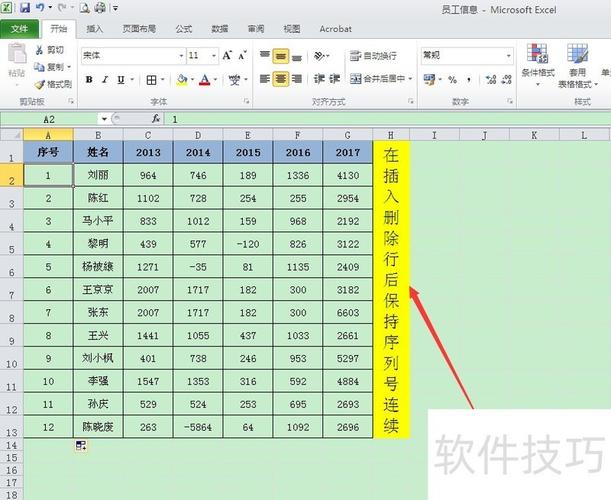The height and width of the screenshot is (500, 611).
Task: Click the accounting number format icon
Action: pyautogui.click(x=429, y=80)
